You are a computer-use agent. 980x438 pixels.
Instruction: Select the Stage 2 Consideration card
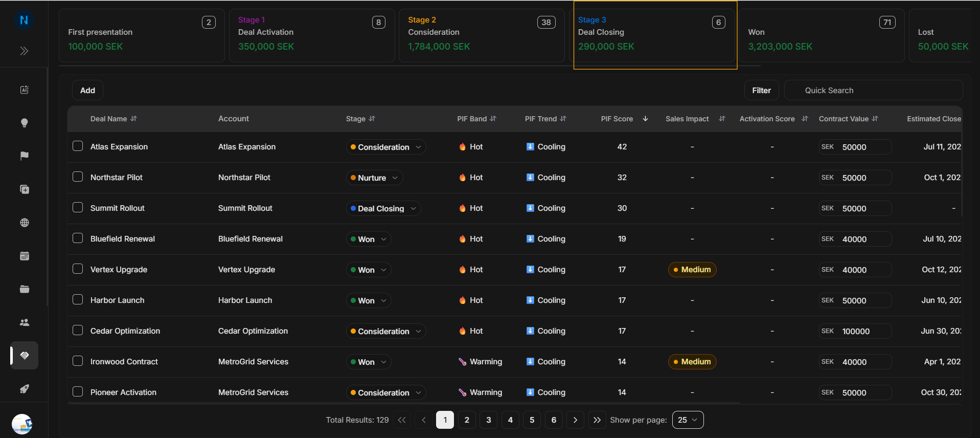pos(482,35)
